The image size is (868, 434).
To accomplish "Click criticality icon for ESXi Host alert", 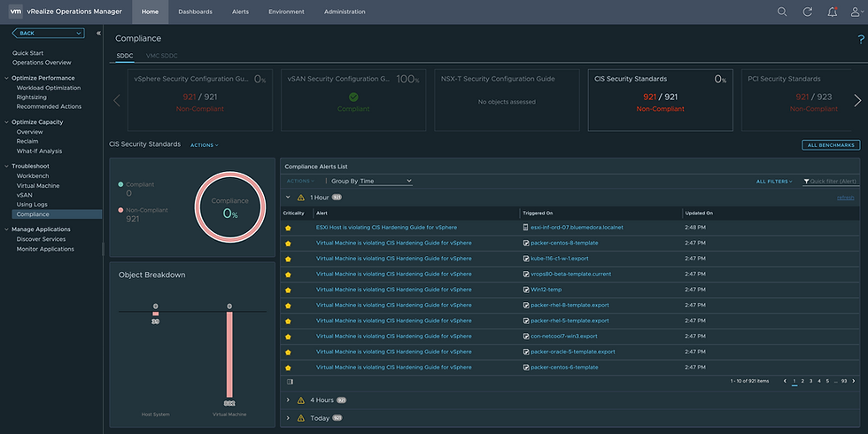I will tap(288, 228).
